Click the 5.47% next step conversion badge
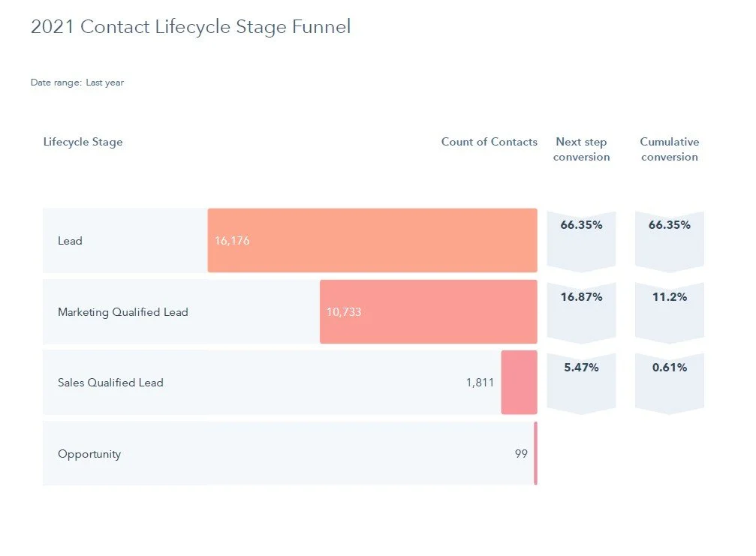The image size is (756, 556). (581, 380)
